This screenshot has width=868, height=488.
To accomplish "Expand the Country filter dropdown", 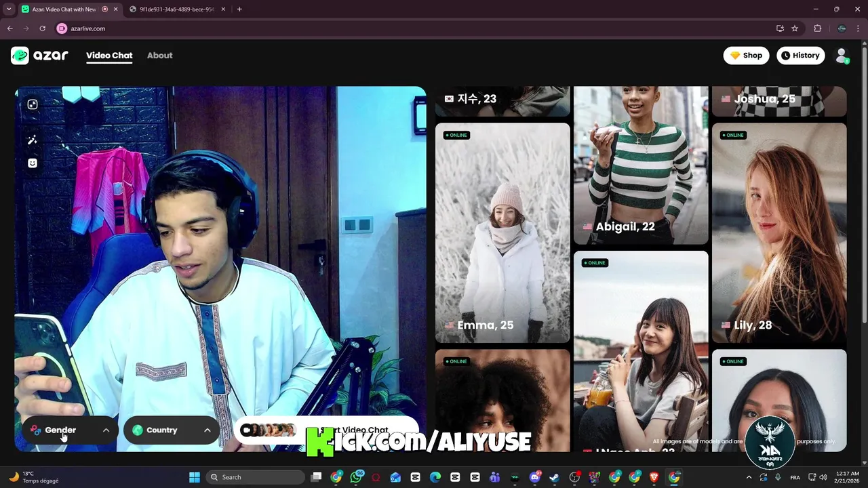I will (x=172, y=430).
